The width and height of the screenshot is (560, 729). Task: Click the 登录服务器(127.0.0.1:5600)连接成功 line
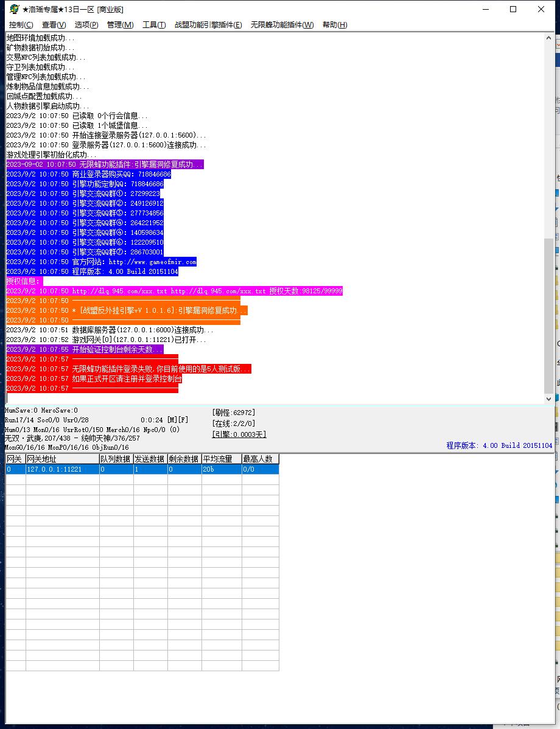point(106,145)
